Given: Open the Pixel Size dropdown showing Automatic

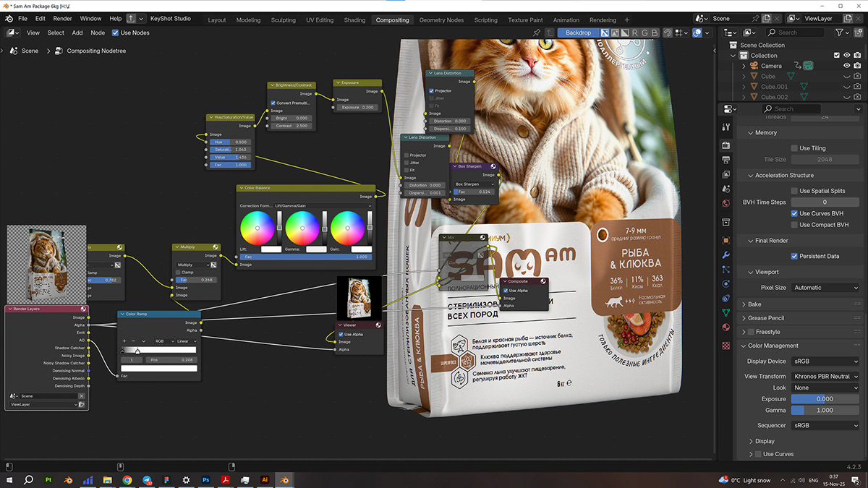Looking at the screenshot, I should click(x=825, y=287).
